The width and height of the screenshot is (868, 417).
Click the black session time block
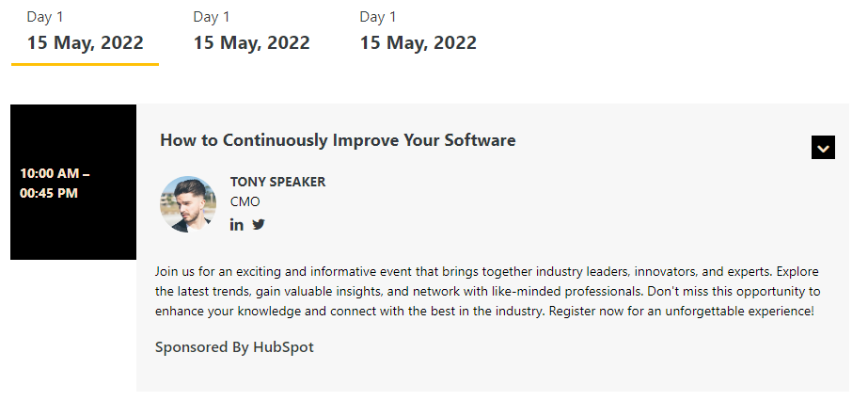(73, 226)
